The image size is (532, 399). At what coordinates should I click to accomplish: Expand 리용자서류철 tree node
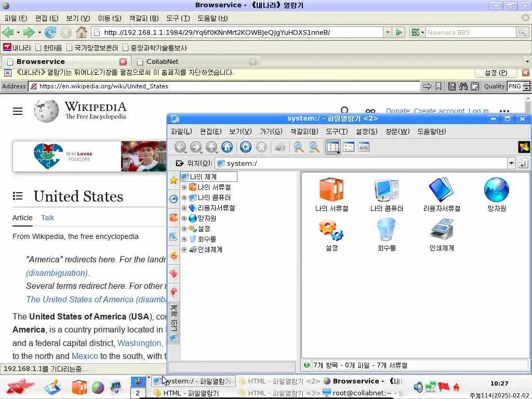coord(184,208)
